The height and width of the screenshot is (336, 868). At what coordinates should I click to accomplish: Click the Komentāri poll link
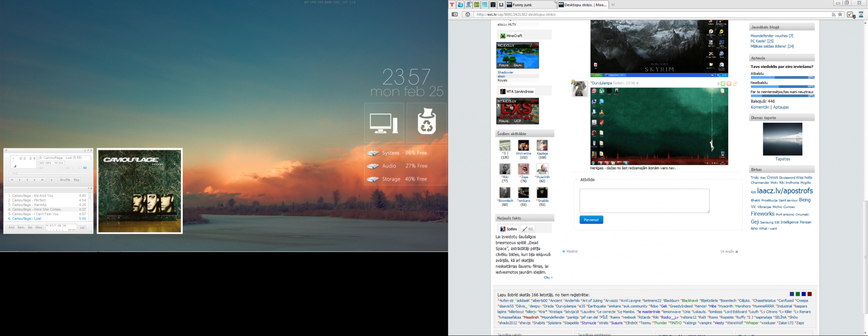[x=760, y=107]
